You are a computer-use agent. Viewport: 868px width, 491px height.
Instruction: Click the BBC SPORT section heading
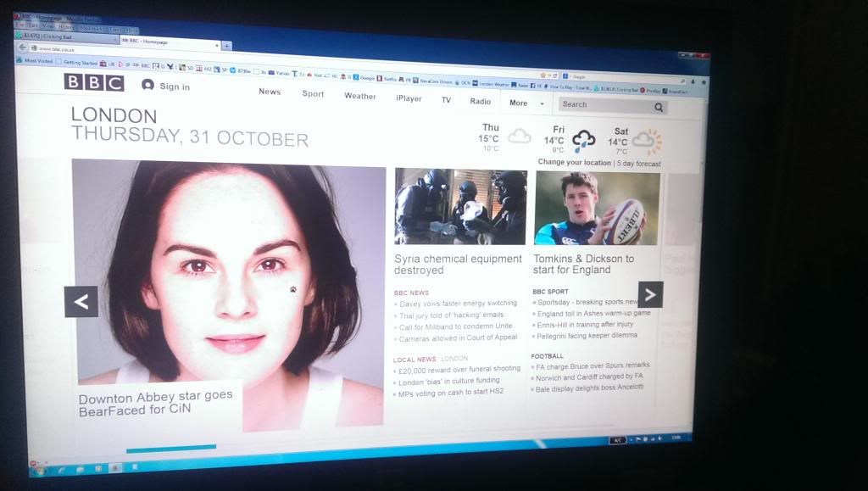550,291
